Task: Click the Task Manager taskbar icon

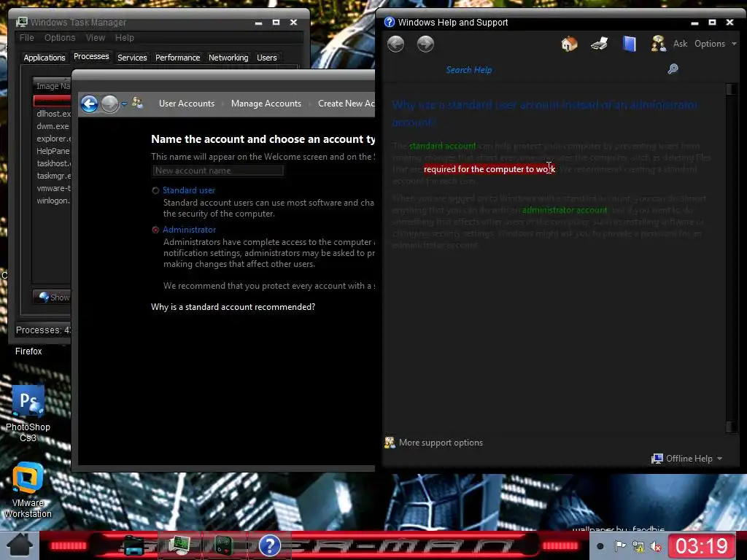Action: pyautogui.click(x=179, y=545)
